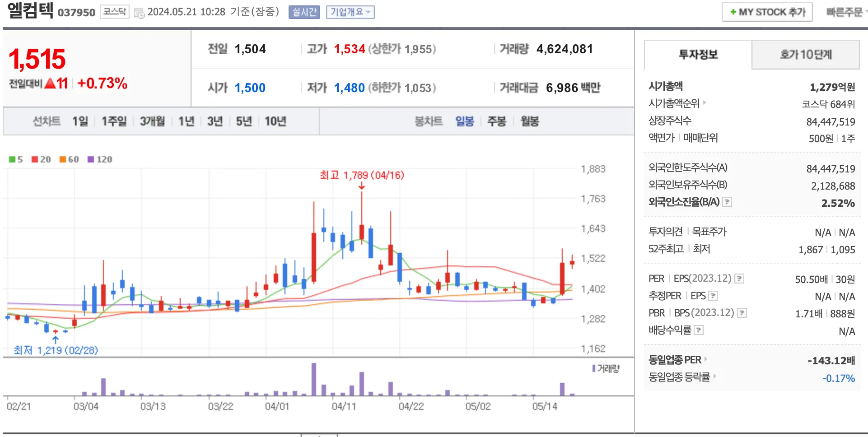Screen dimensions: 868x437
Task: Click the 시가총액 value 1,279억원
Action: [832, 87]
